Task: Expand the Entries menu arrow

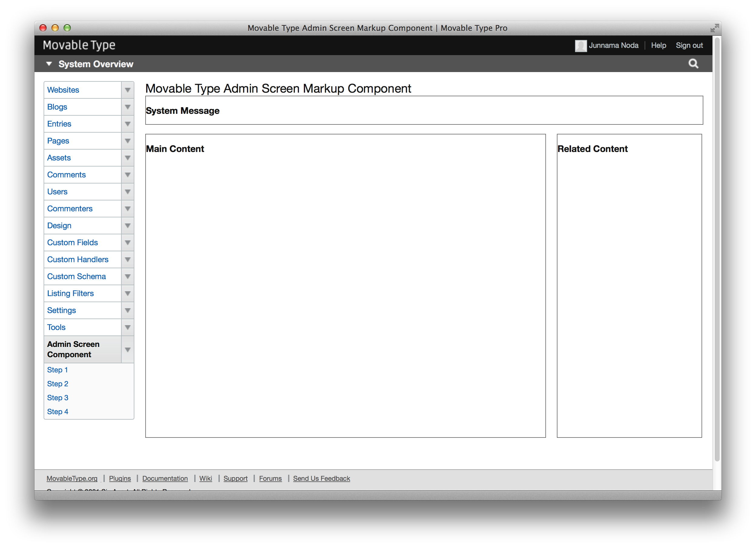Action: 128,124
